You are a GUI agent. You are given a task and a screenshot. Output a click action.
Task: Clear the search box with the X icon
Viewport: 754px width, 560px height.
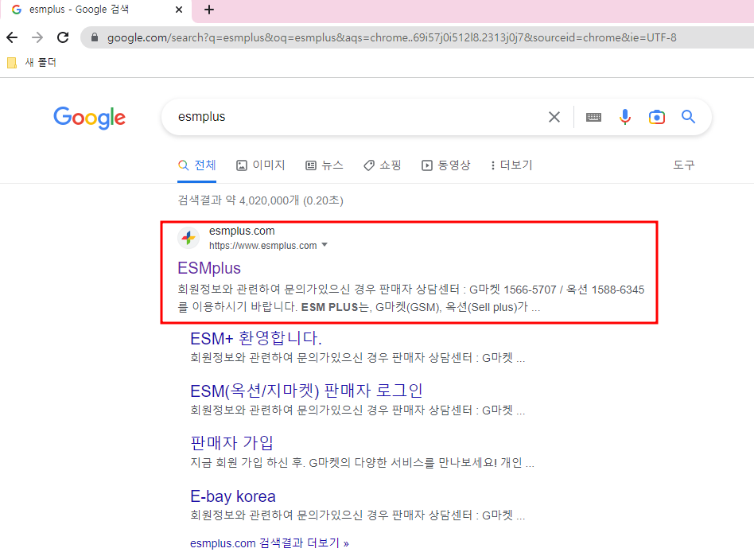click(x=554, y=117)
